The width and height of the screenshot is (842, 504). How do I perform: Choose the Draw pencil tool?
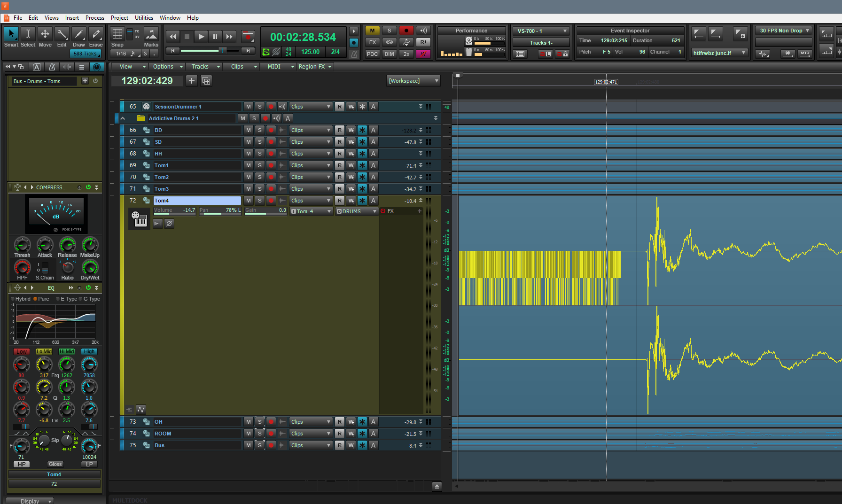tap(79, 34)
